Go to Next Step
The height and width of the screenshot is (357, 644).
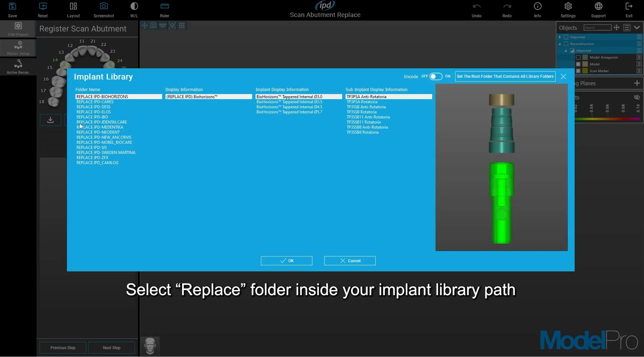click(x=112, y=348)
